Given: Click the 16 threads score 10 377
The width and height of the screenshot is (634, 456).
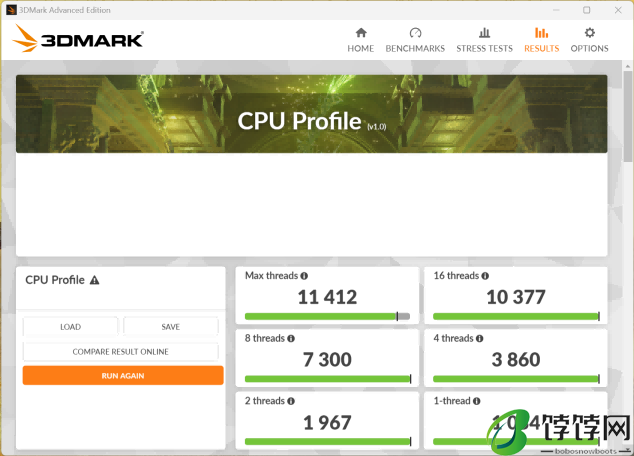Looking at the screenshot, I should 516,297.
